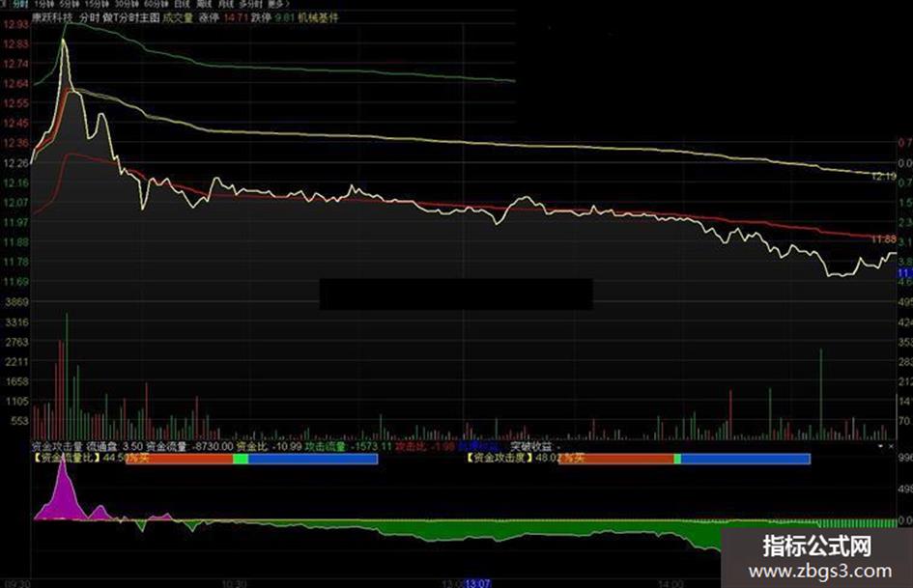The image size is (913, 588).
Task: Click the 11.88 red line end value
Action: click(884, 238)
